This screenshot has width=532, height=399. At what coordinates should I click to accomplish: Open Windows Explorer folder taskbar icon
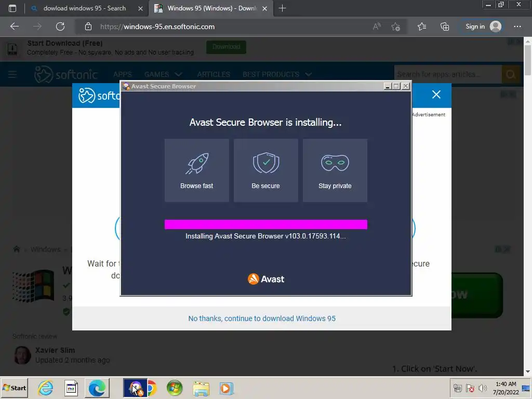(x=201, y=388)
